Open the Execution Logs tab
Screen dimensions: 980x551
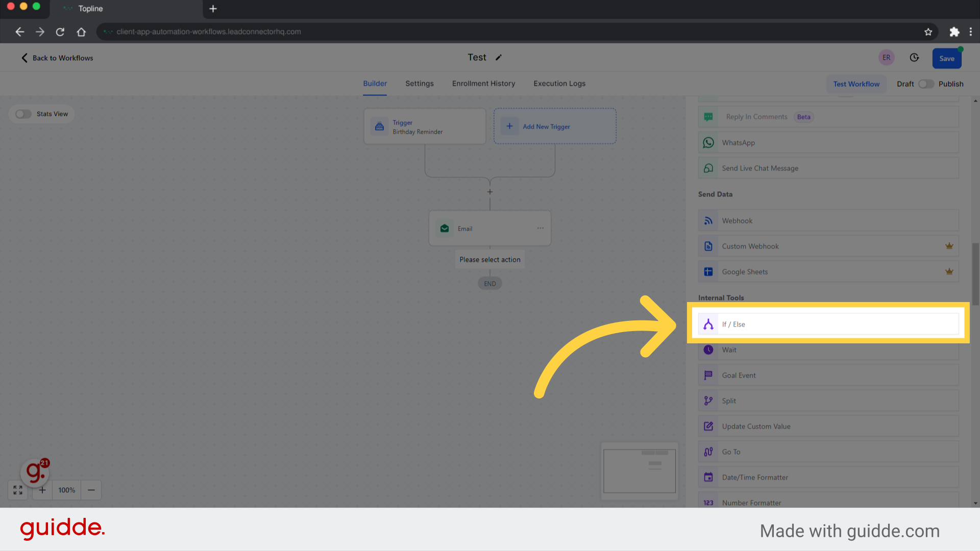[559, 84]
